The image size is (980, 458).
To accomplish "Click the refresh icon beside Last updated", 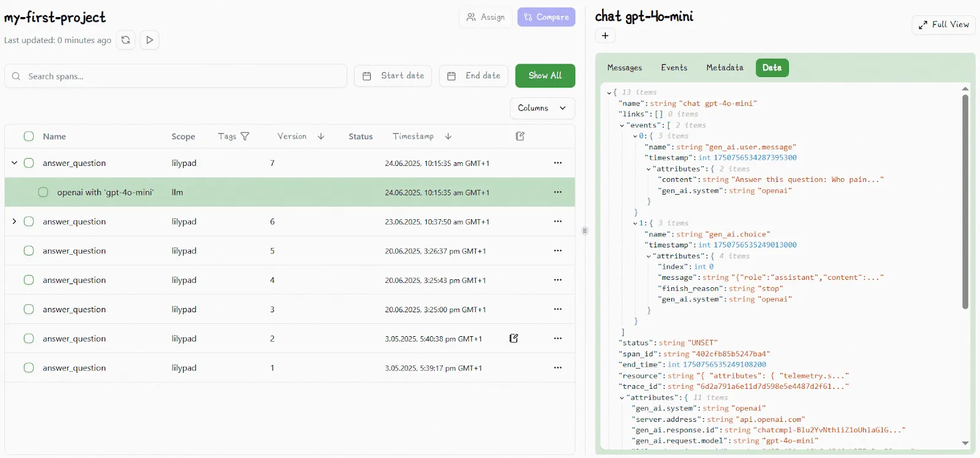I will click(126, 40).
